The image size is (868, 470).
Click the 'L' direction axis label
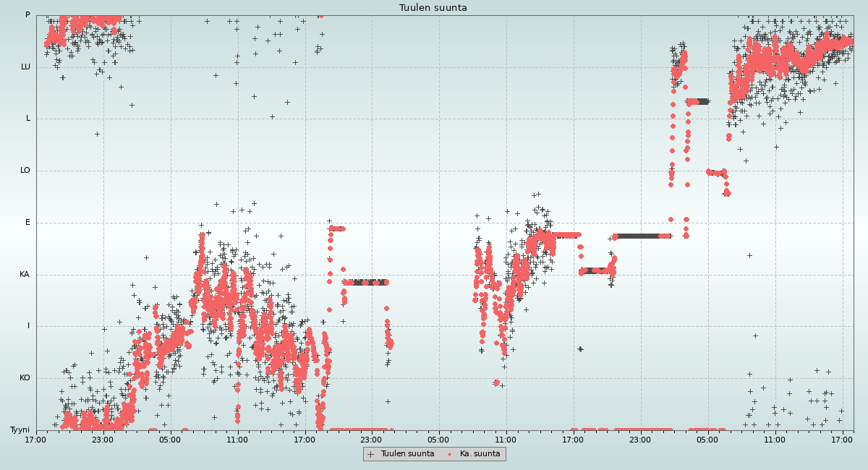coord(28,119)
